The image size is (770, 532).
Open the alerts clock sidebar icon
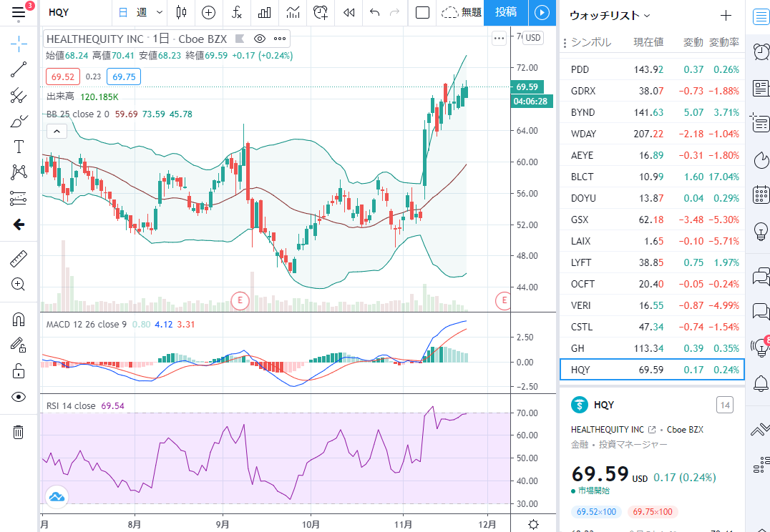tap(761, 51)
